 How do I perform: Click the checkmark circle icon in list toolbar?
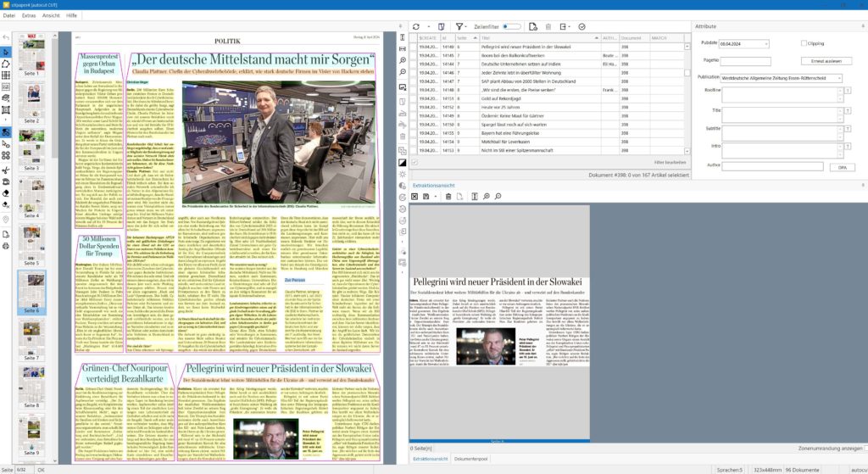click(581, 27)
